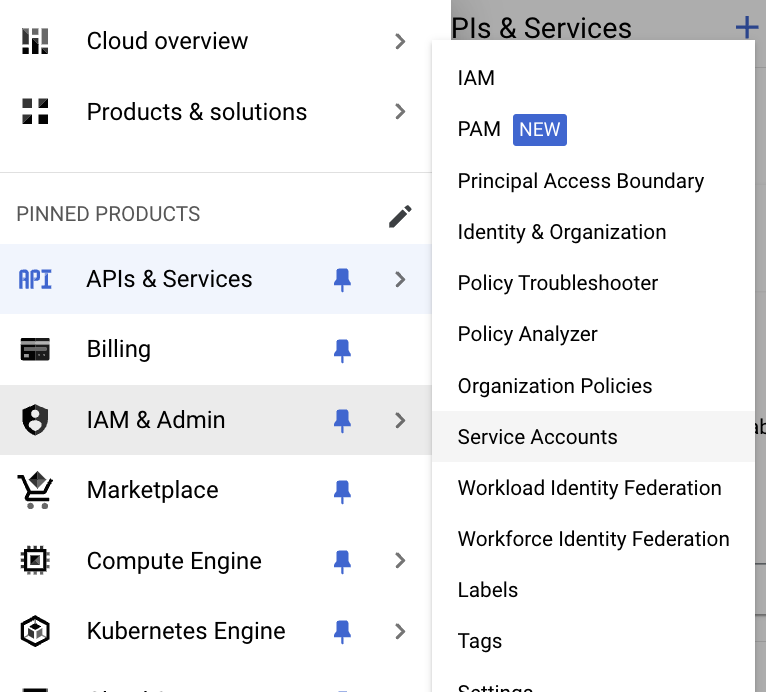This screenshot has height=692, width=766.
Task: Click the Products & solutions label
Action: (x=197, y=112)
